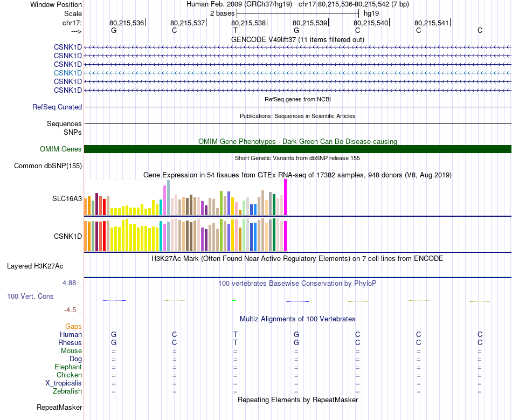
Task: Click the Rhesus alignment row label
Action: tap(70, 342)
